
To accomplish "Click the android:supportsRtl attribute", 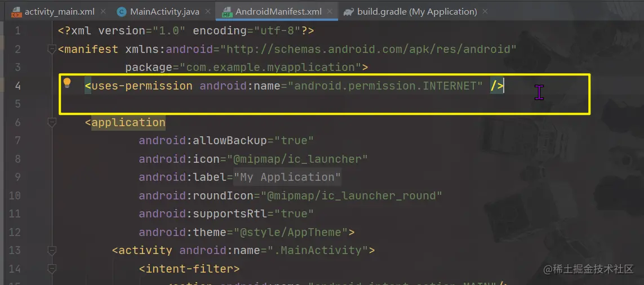I will pos(203,214).
